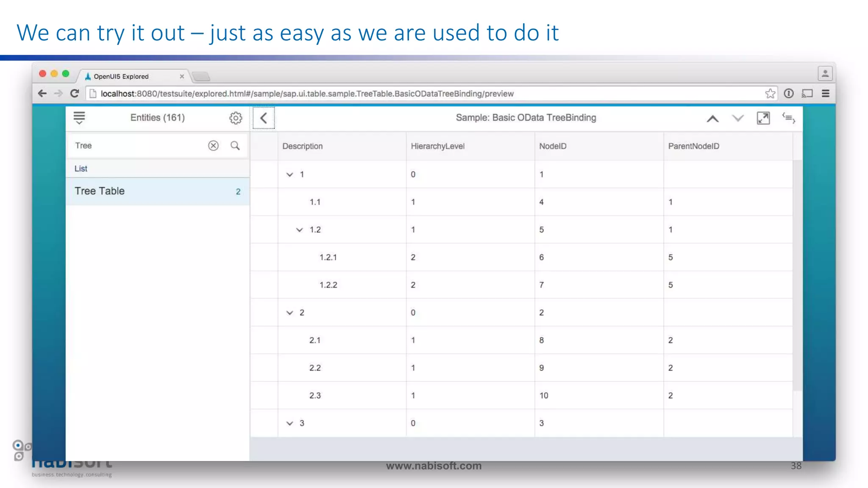868x488 pixels.
Task: Click the Description column header
Action: pos(342,146)
